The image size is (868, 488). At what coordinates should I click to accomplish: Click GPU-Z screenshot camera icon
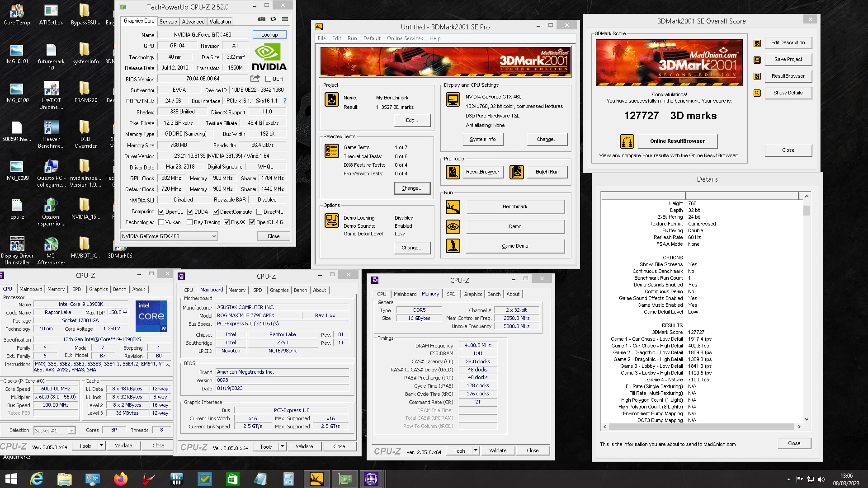261,19
